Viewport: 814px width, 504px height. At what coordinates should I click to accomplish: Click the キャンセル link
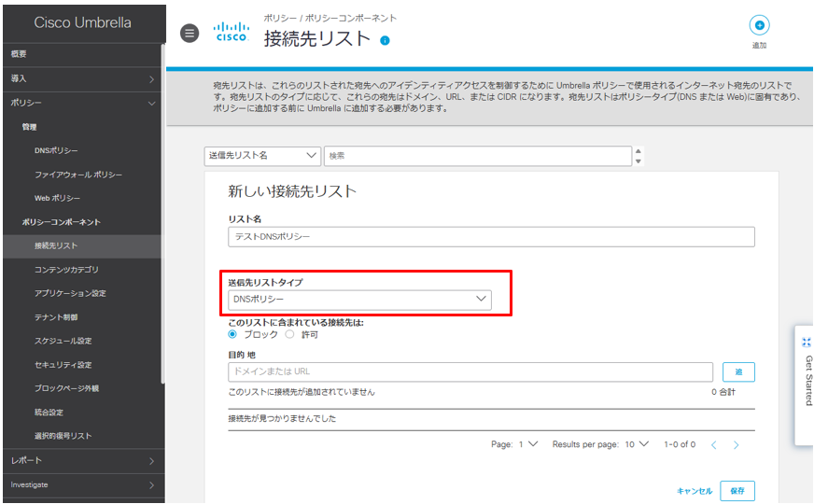tap(695, 491)
